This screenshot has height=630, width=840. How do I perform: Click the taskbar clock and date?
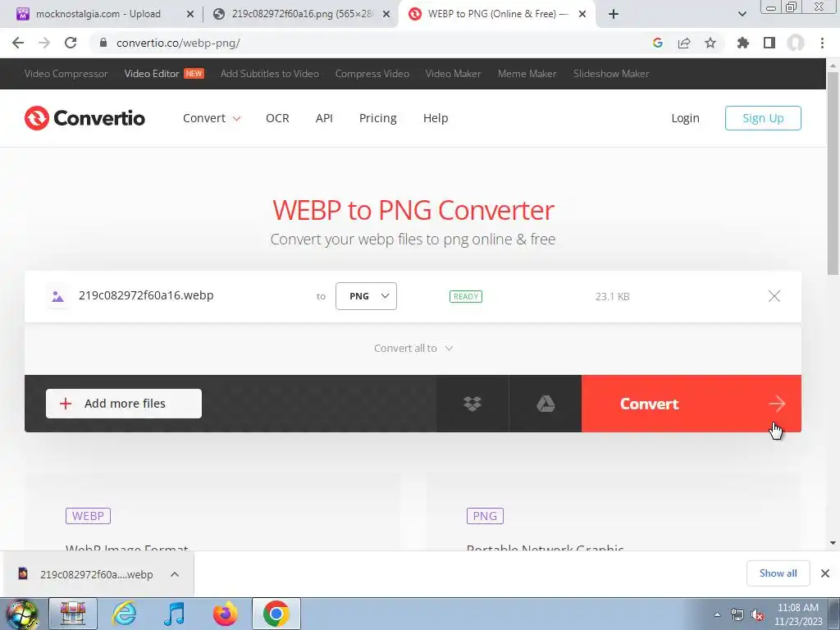[x=797, y=614]
